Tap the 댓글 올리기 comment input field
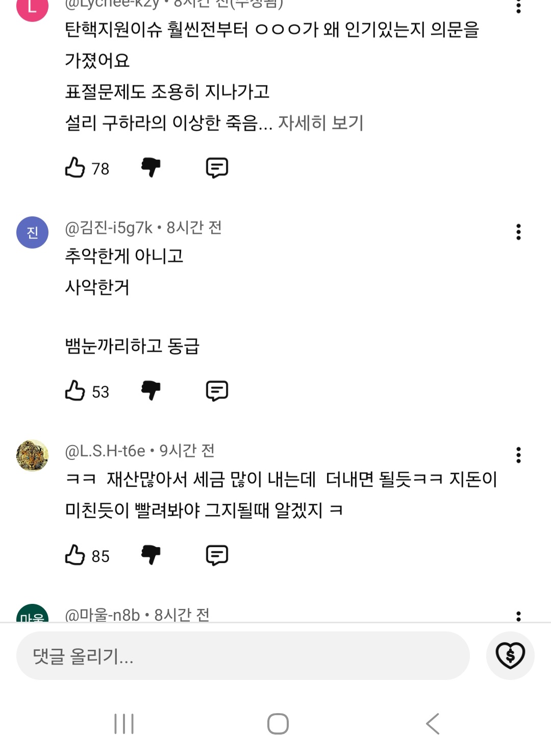This screenshot has width=551, height=756. [x=243, y=656]
